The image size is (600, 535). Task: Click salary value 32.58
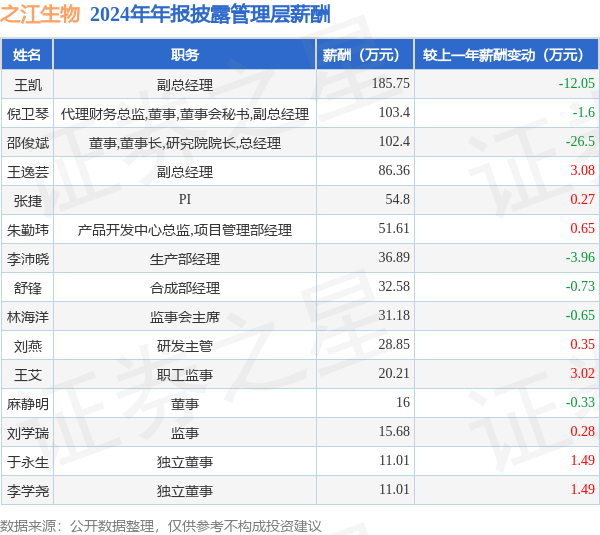394,286
